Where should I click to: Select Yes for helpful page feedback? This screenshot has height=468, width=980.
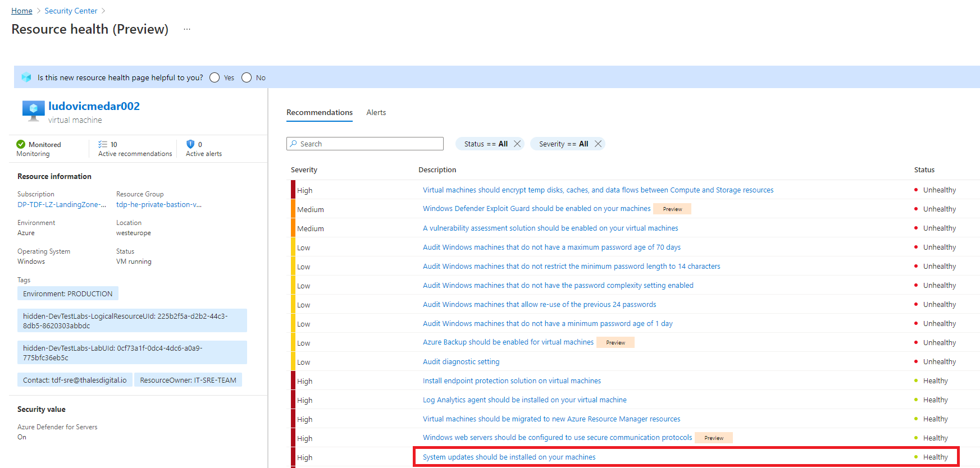pos(215,77)
